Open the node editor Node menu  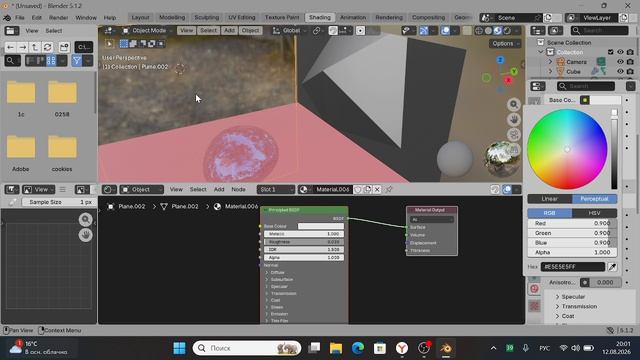pyautogui.click(x=238, y=189)
